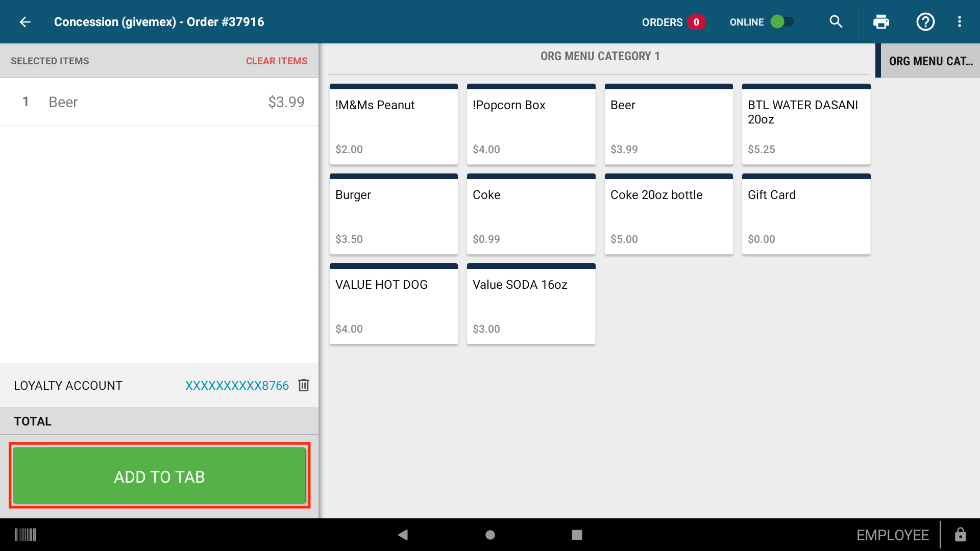Click the ORG MENU CATEGORY 1 heading
980x551 pixels.
(x=600, y=56)
